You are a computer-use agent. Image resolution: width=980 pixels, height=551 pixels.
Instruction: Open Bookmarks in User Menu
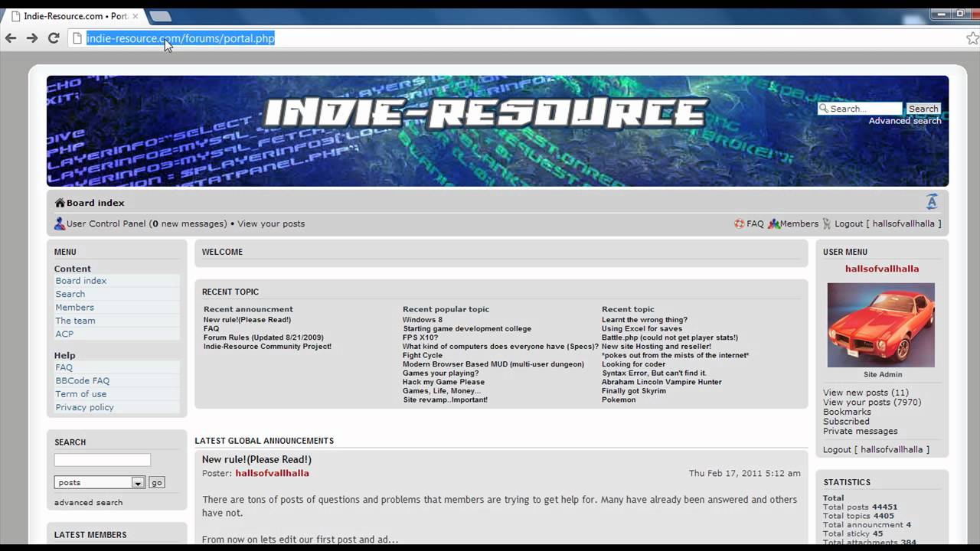point(847,412)
